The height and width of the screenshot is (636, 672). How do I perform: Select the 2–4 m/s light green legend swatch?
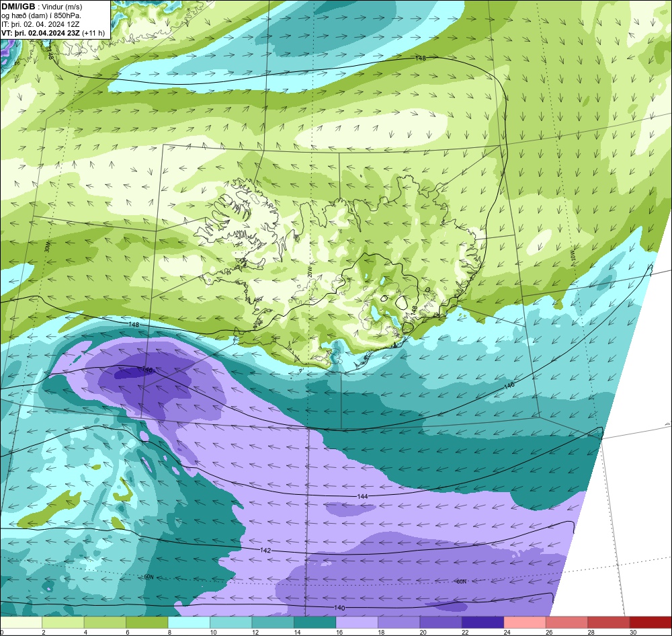point(63,623)
